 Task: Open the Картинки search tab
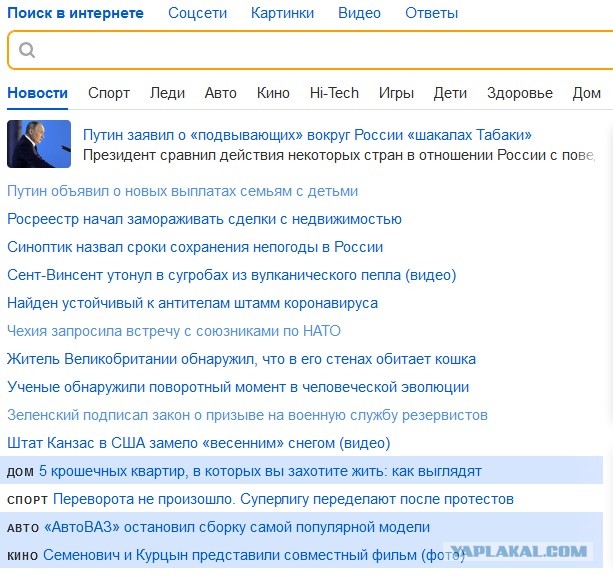pyautogui.click(x=282, y=13)
